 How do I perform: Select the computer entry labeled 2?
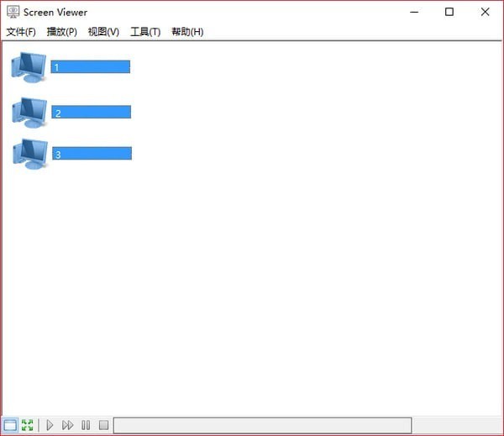pyautogui.click(x=91, y=113)
